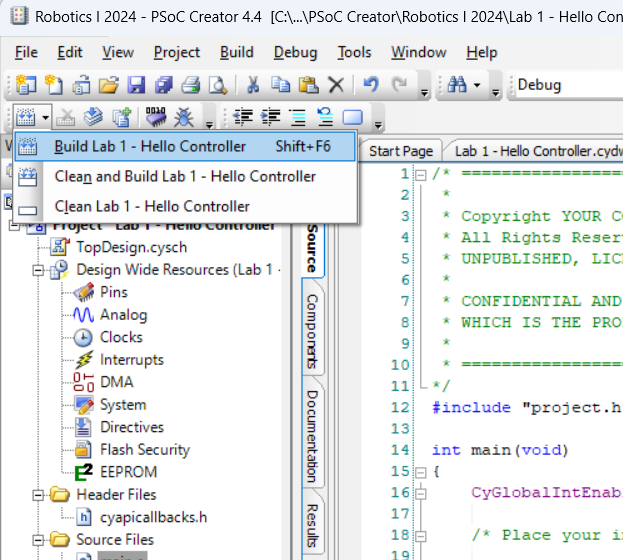This screenshot has height=560, width=623.
Task: Select the Components vertical tab
Action: [313, 331]
